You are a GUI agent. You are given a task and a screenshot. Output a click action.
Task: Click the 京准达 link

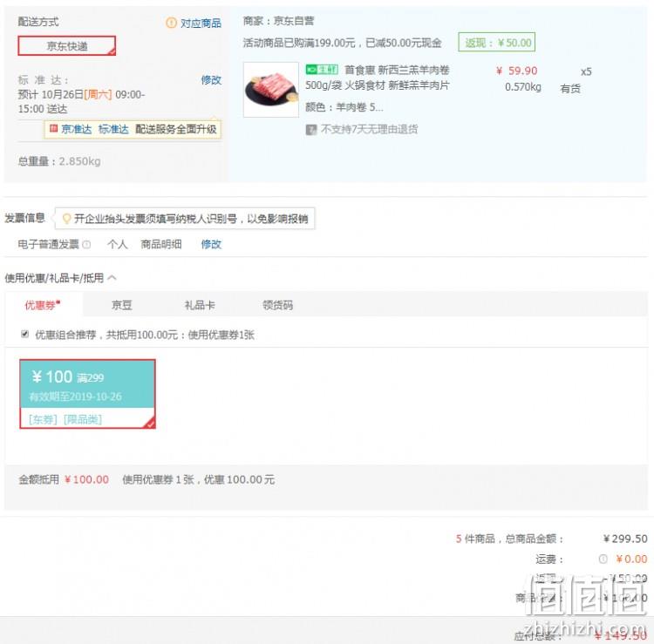(x=77, y=129)
